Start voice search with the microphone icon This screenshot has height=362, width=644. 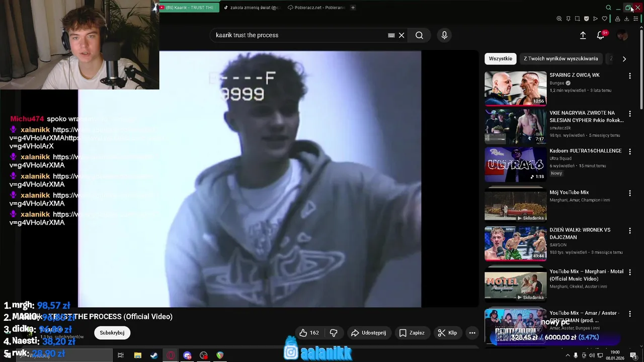click(x=444, y=35)
